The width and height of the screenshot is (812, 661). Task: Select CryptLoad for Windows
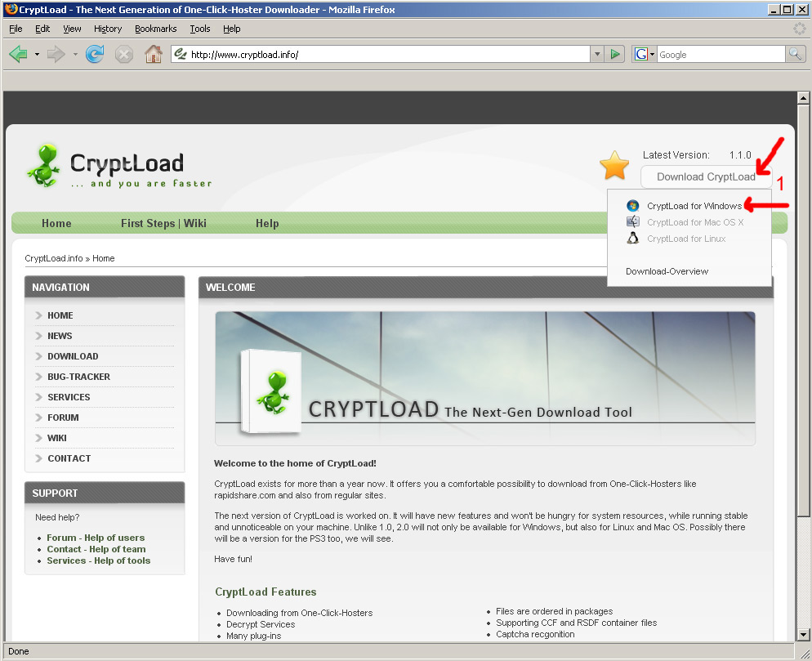click(x=694, y=206)
